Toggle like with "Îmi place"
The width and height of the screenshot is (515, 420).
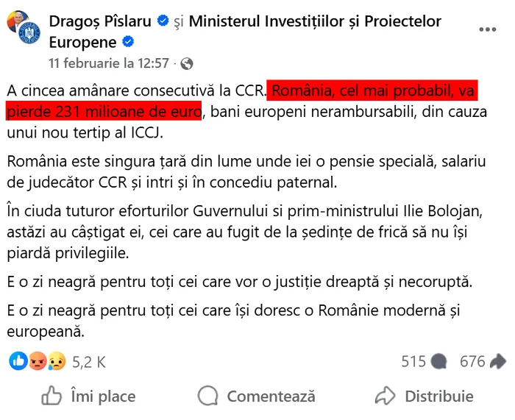(x=88, y=396)
